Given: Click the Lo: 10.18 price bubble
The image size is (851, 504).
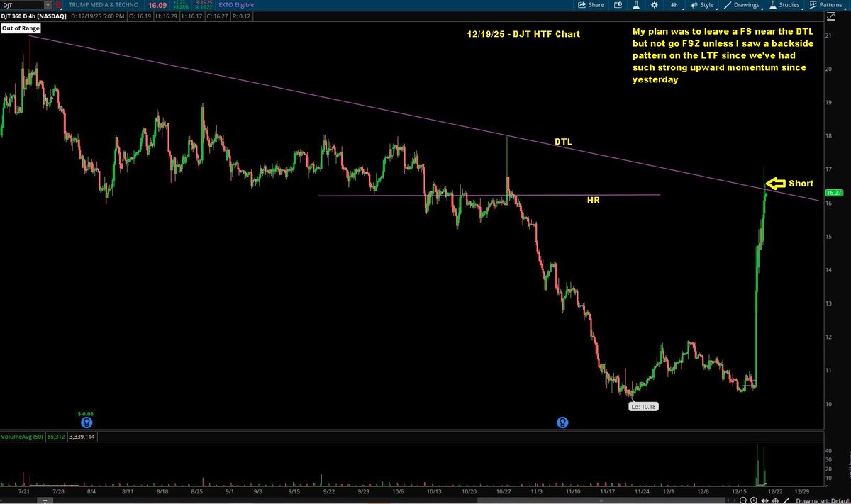Looking at the screenshot, I should click(645, 407).
